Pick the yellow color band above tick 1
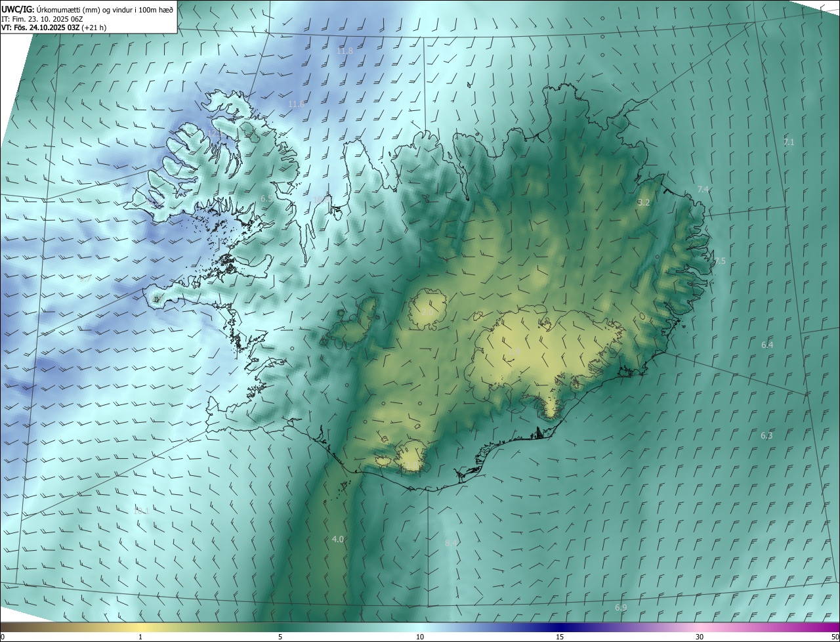The image size is (840, 642). point(140,628)
